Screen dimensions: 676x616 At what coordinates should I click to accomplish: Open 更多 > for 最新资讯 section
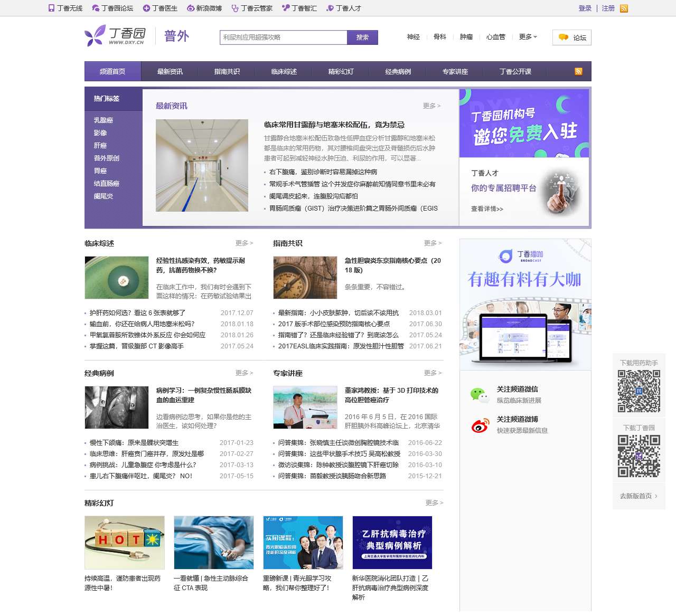(x=431, y=106)
